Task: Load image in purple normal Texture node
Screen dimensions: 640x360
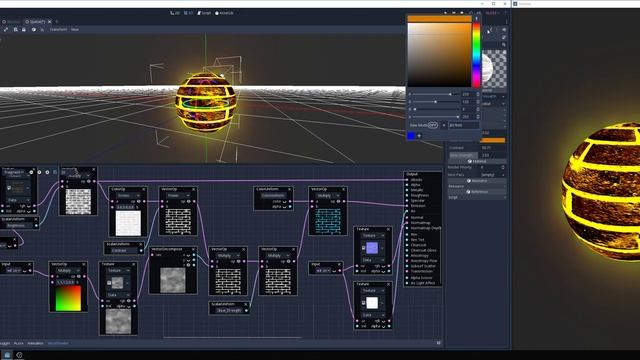Action: [x=363, y=248]
